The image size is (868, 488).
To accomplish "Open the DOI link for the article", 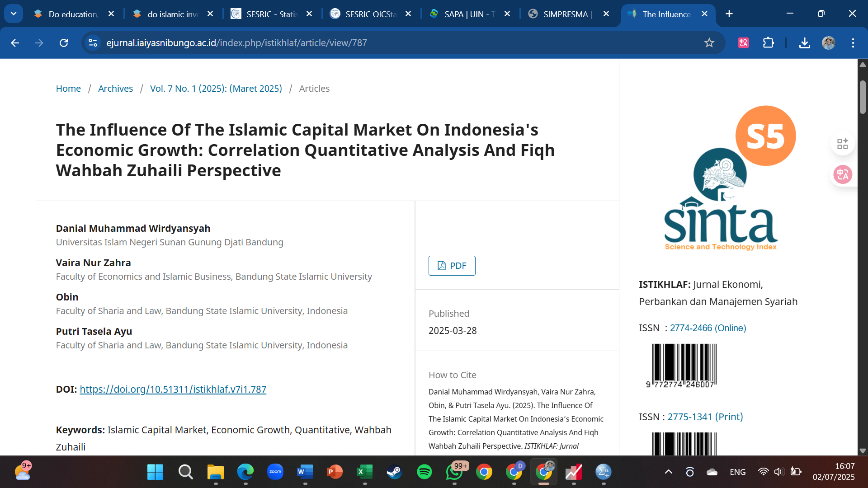I will point(173,389).
